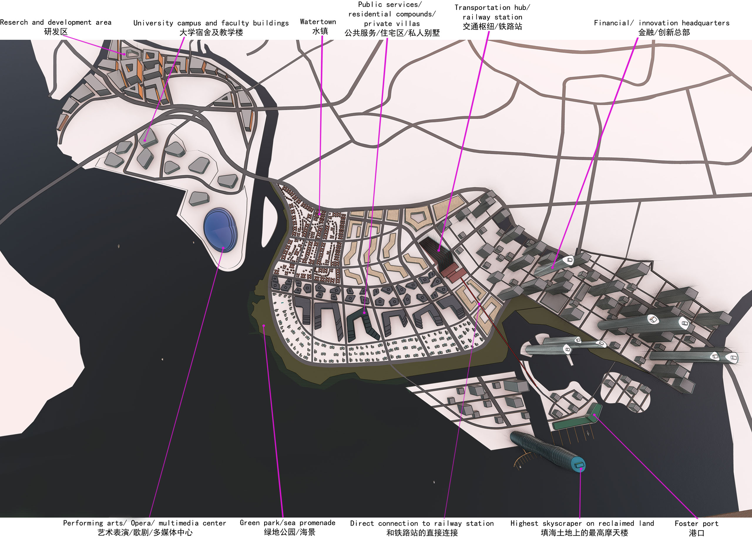This screenshot has width=752, height=560.
Task: Click the Chinese label '研发区' at top left
Action: 56,32
